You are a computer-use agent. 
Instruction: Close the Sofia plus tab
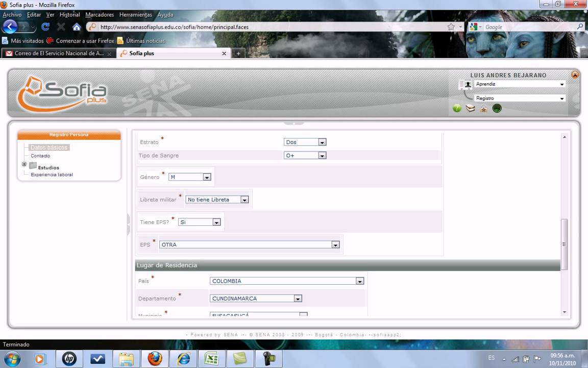(224, 53)
